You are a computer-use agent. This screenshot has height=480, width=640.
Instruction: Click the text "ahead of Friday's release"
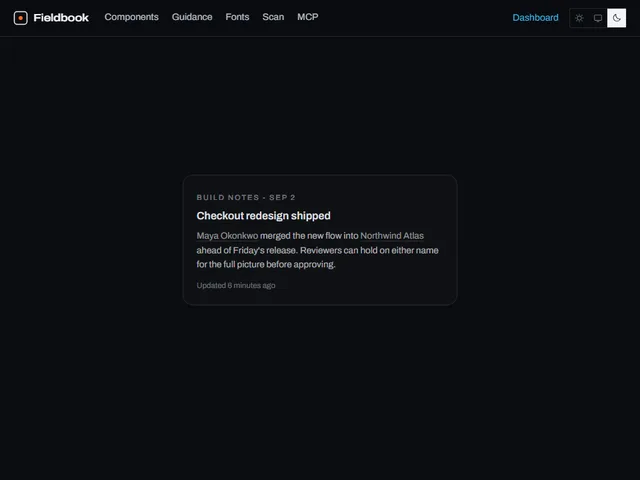click(246, 250)
